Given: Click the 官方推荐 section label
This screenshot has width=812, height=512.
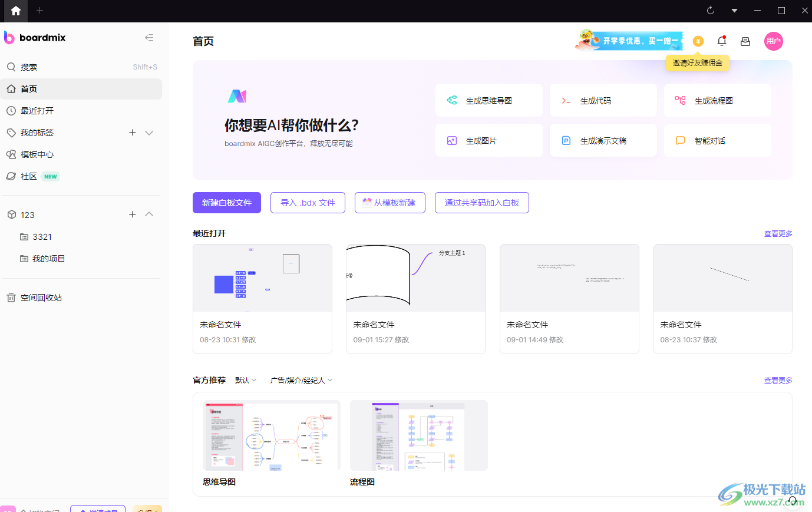Looking at the screenshot, I should pos(209,381).
